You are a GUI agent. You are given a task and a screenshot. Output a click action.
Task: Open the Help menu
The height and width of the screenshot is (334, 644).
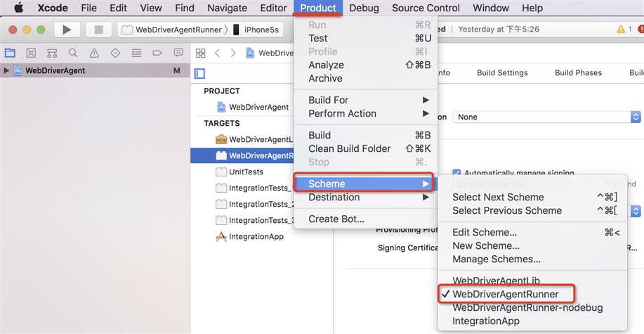532,8
